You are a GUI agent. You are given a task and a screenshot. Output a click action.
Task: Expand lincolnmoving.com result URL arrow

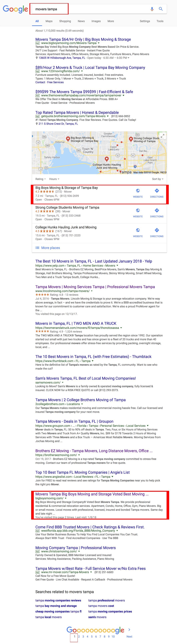92,291
